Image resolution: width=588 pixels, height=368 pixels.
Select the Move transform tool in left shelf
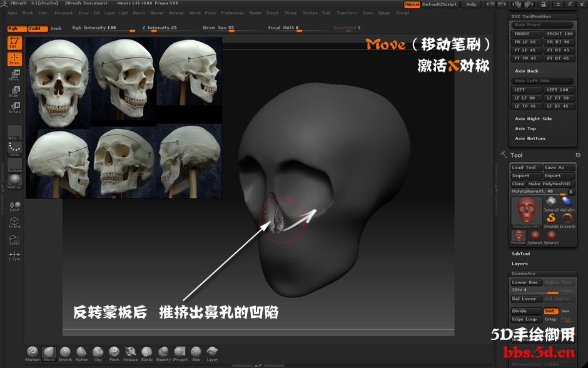click(14, 75)
